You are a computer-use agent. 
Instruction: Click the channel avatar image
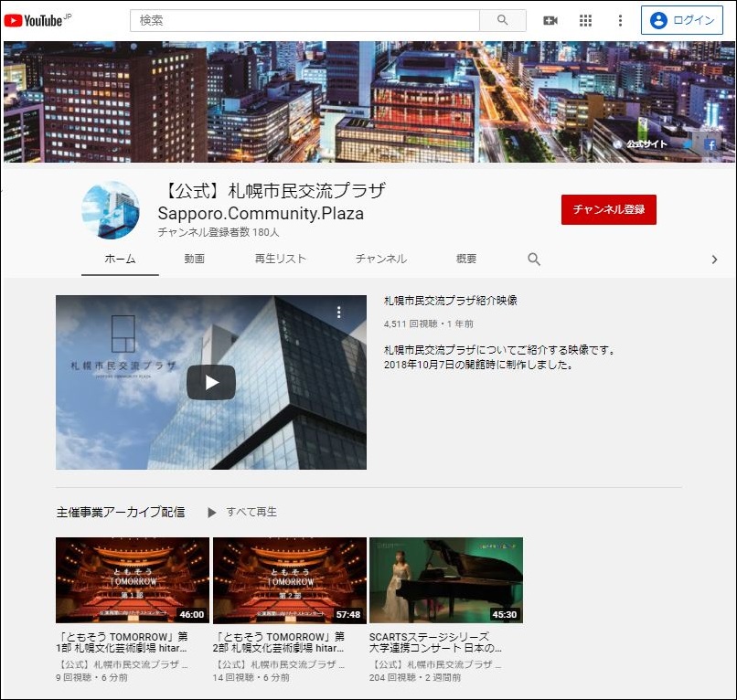[x=111, y=210]
